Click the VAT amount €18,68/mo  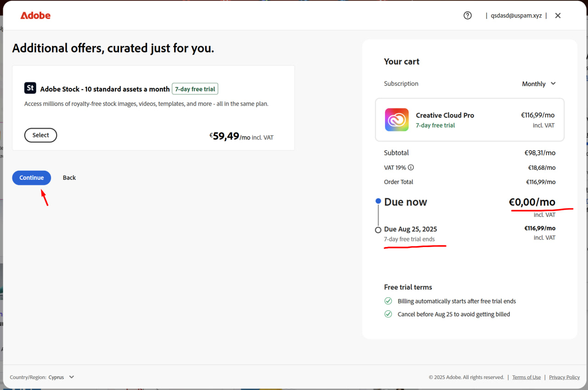542,168
